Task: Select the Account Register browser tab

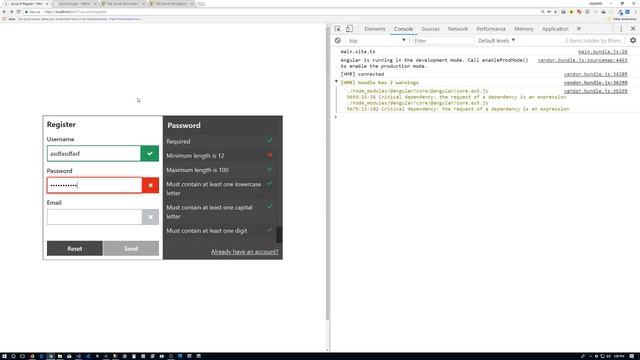Action: (27, 4)
